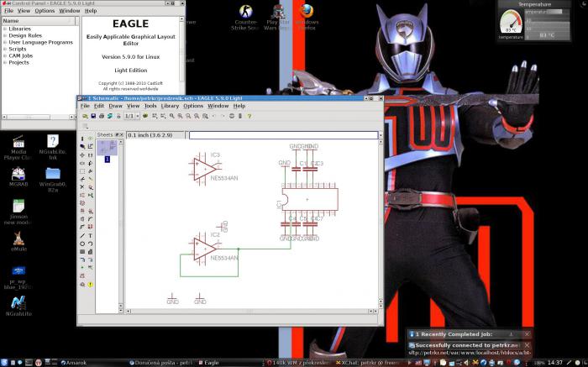
Task: Expand the Design Rules tree node
Action: tap(5, 35)
